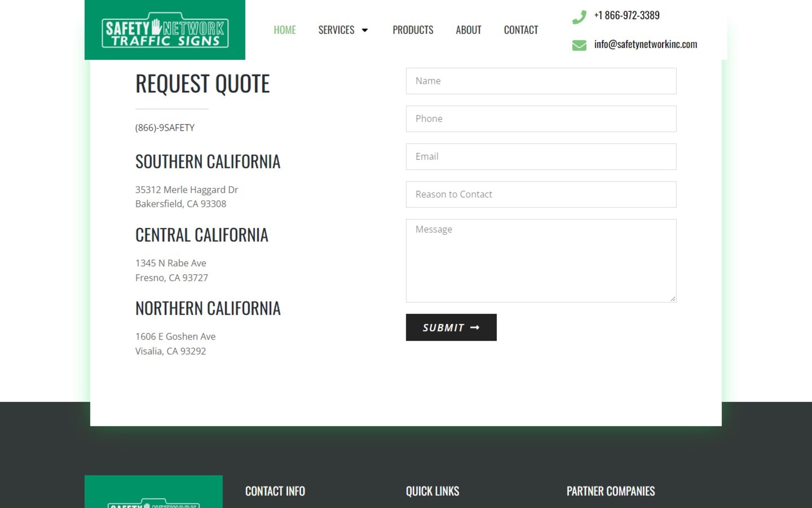Expand the Services dropdown arrow
812x508 pixels.
(x=365, y=30)
